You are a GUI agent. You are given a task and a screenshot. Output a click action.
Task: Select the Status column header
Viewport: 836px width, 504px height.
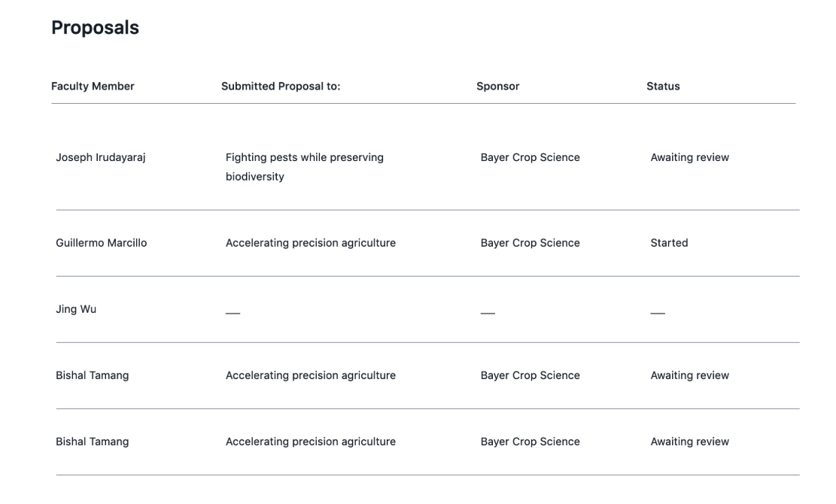(663, 87)
